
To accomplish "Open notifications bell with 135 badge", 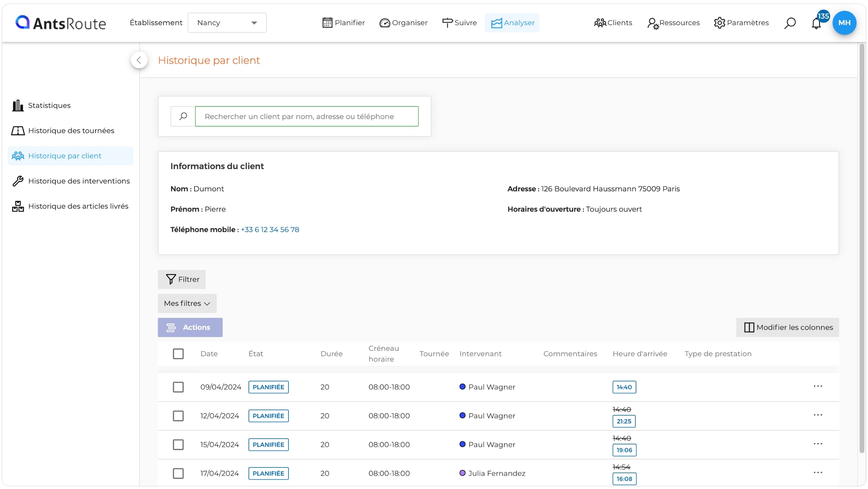I will (817, 23).
